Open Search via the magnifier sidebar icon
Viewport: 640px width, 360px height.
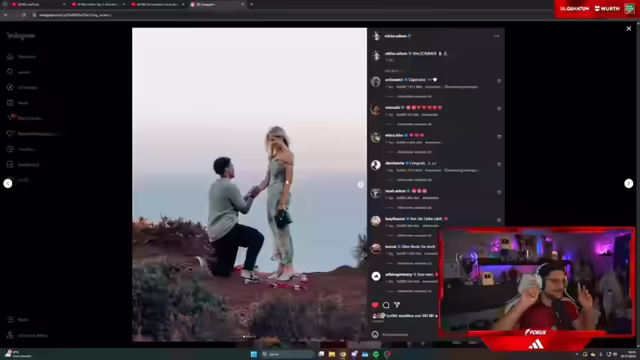tap(10, 72)
